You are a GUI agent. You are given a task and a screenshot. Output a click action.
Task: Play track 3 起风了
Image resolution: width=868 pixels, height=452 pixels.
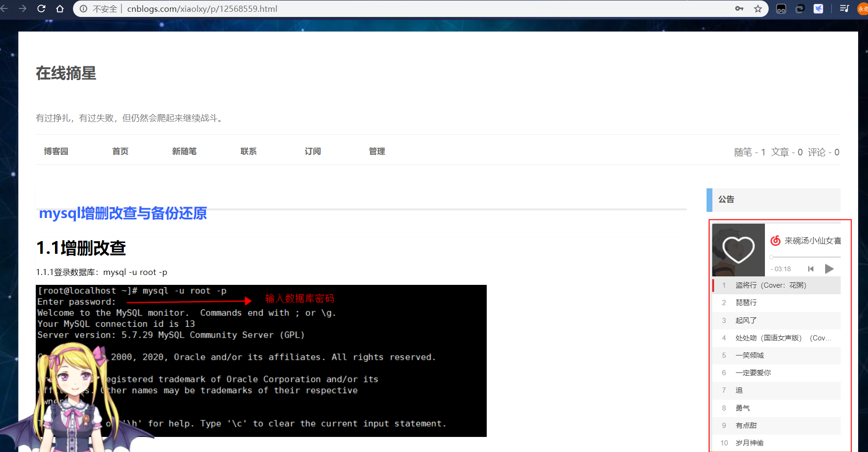(777, 321)
